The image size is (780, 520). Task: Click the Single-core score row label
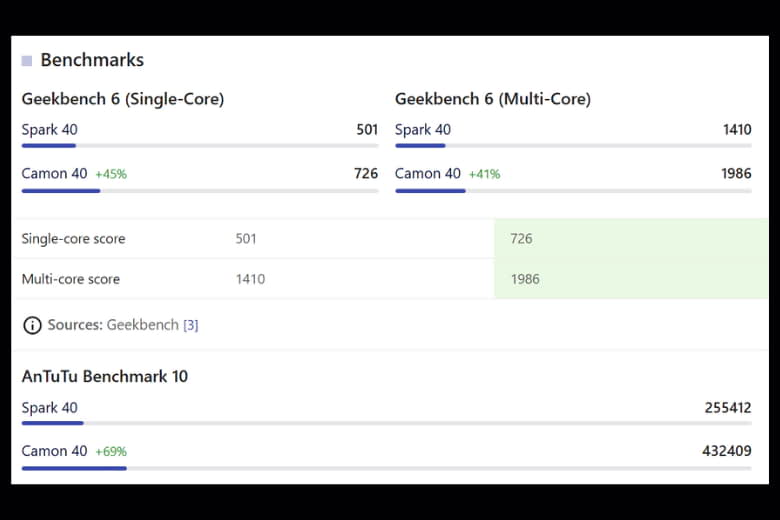(73, 239)
